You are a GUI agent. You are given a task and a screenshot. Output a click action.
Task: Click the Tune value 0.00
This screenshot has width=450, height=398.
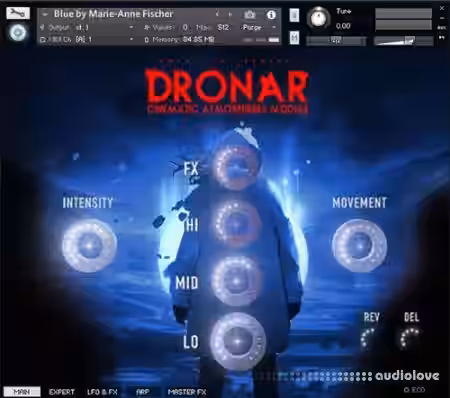pyautogui.click(x=343, y=26)
